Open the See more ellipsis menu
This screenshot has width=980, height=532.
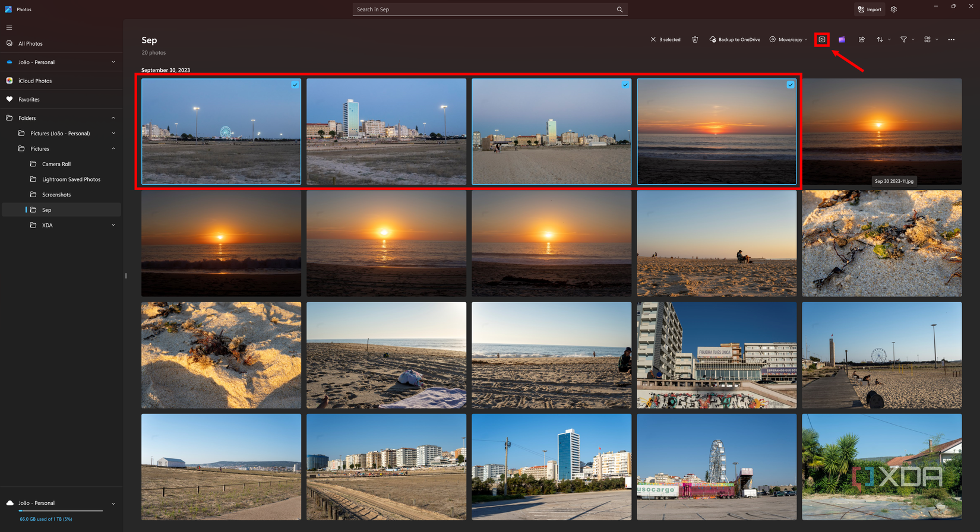(951, 40)
